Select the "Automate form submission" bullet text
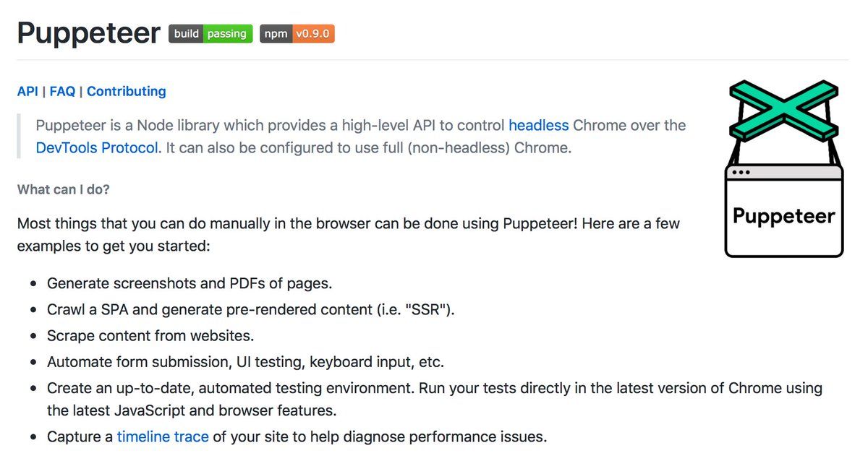The image size is (868, 461). 246,361
